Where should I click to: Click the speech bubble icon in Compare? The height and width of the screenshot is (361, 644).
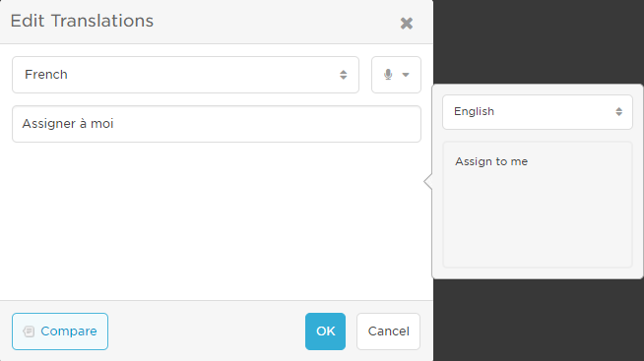(29, 331)
